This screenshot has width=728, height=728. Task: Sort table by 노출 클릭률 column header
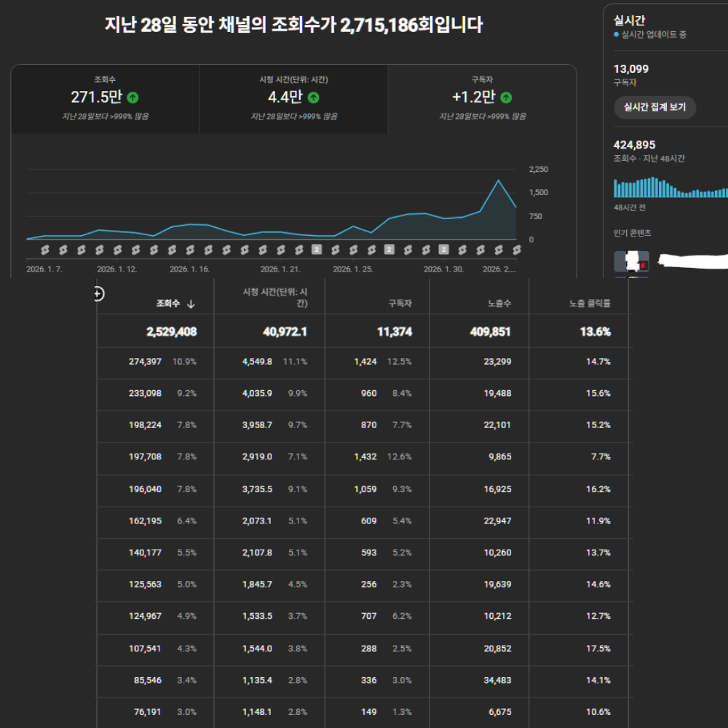click(589, 304)
